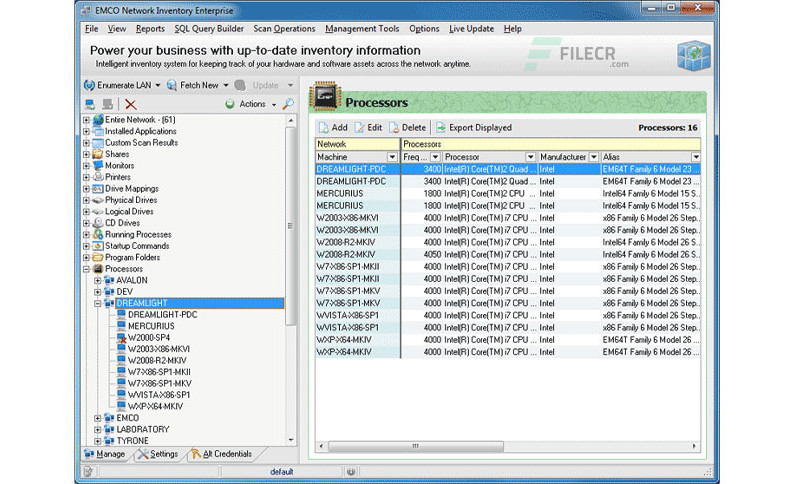Image resolution: width=800 pixels, height=484 pixels.
Task: Collapse the Processors tree node
Action: [86, 269]
